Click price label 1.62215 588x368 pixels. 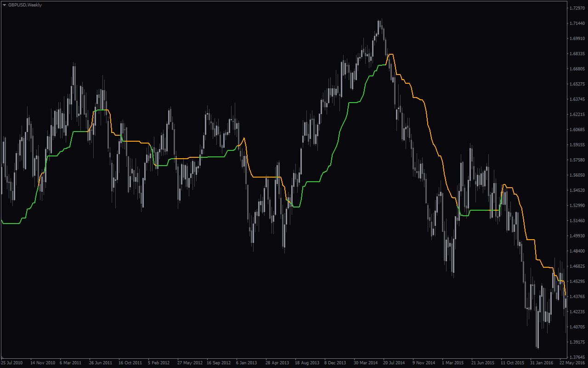[x=577, y=115]
